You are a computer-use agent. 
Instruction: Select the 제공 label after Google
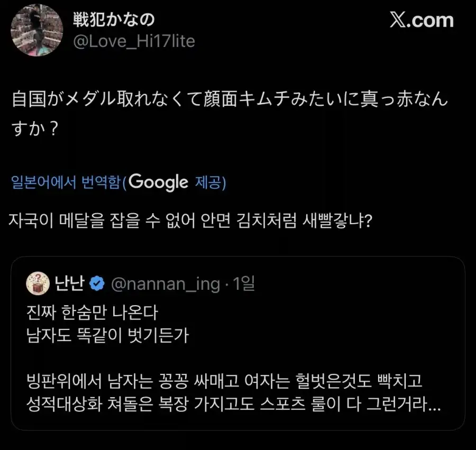tap(209, 181)
